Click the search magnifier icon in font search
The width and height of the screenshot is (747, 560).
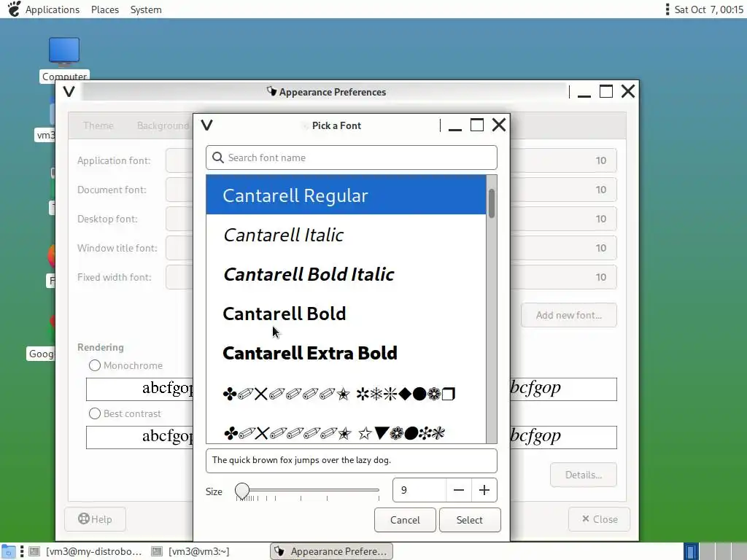point(217,157)
